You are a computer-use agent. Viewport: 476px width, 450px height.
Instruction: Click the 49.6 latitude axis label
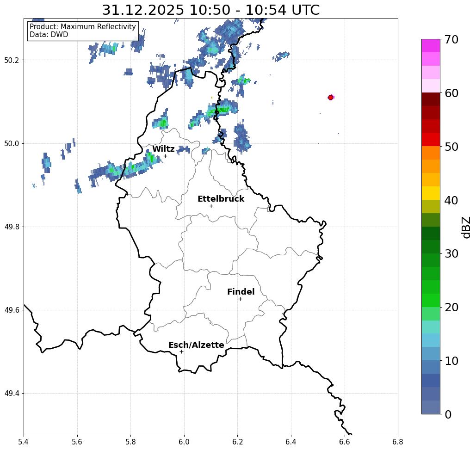coord(12,310)
